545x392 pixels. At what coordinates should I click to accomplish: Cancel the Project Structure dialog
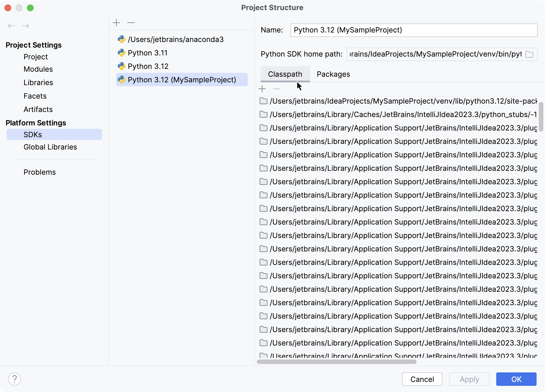tap(422, 379)
